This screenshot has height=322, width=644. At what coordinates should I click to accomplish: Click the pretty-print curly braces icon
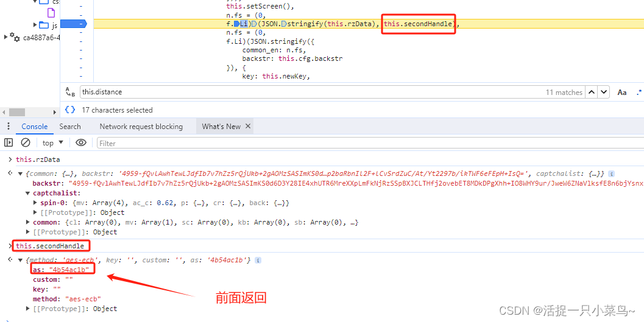pyautogui.click(x=70, y=110)
